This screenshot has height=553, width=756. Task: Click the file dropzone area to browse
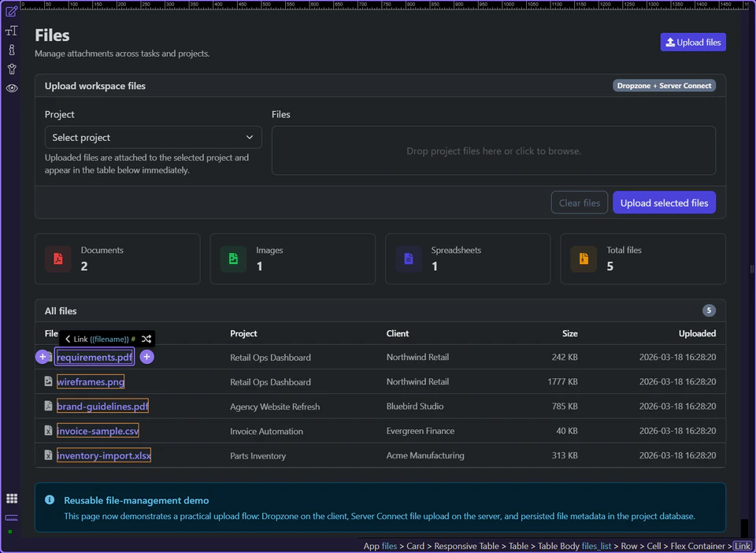tap(494, 150)
